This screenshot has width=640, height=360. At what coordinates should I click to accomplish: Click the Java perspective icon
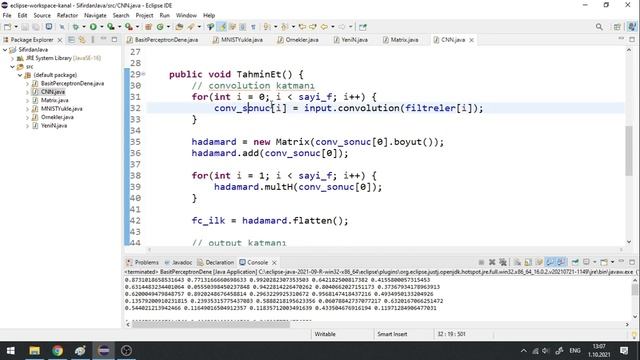[x=632, y=27]
